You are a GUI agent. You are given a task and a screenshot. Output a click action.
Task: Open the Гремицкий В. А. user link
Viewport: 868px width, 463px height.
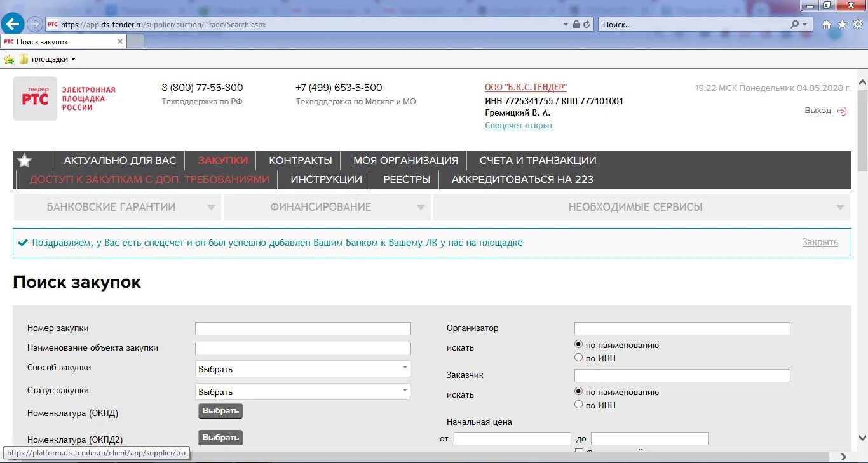(x=517, y=113)
